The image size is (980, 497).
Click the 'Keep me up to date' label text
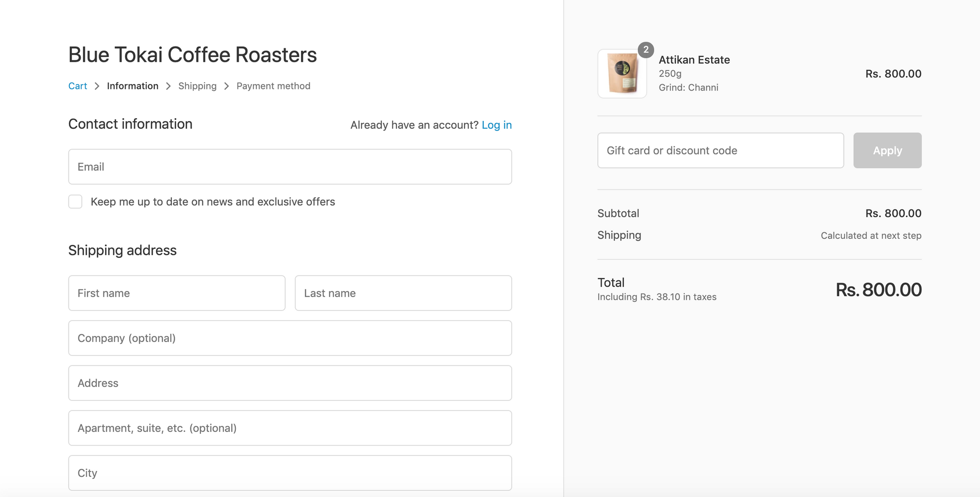(x=213, y=202)
